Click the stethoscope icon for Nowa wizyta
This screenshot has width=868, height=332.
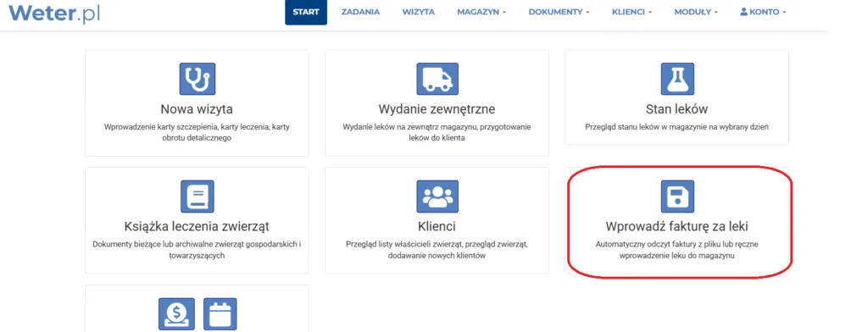[197, 79]
